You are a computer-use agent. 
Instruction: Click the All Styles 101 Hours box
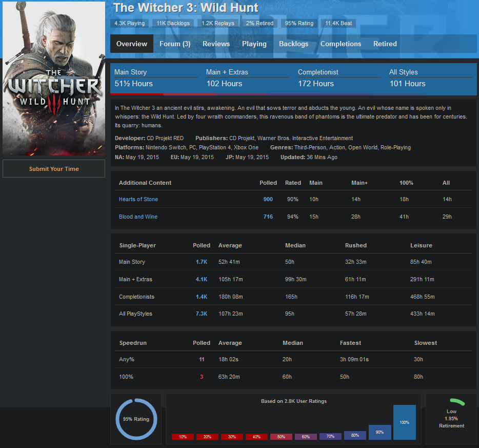(x=431, y=78)
